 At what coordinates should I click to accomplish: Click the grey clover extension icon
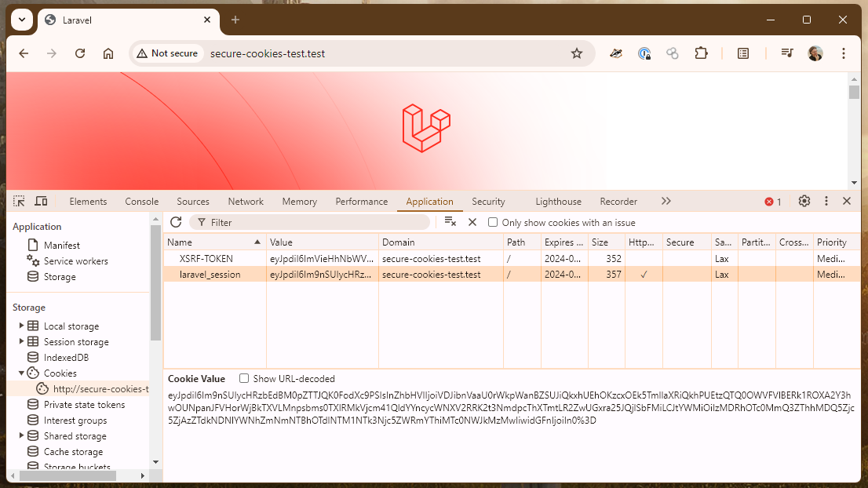672,53
